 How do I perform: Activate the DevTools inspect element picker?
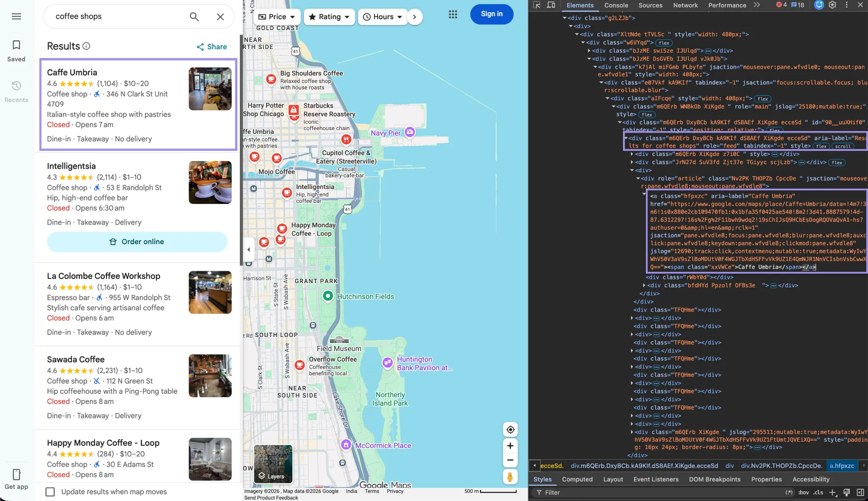(537, 5)
